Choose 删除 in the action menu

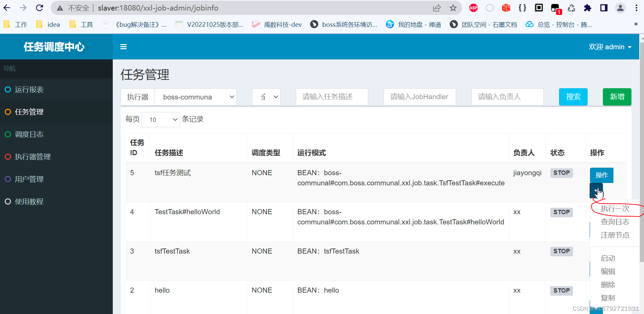click(x=608, y=285)
